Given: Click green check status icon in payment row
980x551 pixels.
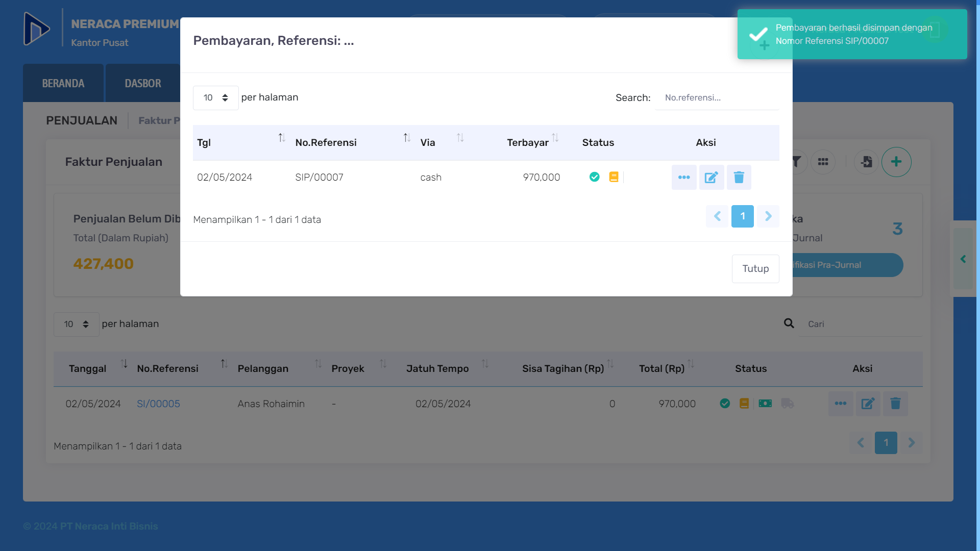Looking at the screenshot, I should point(595,177).
